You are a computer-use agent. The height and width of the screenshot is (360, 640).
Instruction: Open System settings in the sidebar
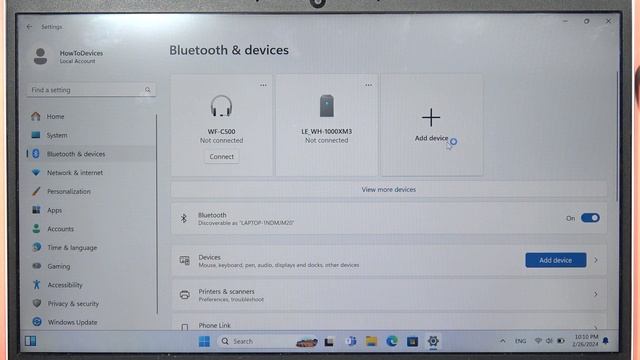point(90,135)
